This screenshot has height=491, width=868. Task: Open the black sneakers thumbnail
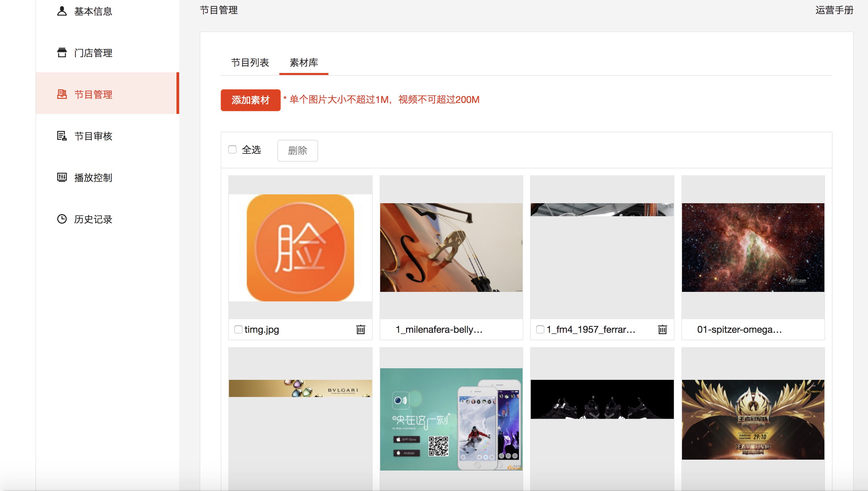(602, 399)
